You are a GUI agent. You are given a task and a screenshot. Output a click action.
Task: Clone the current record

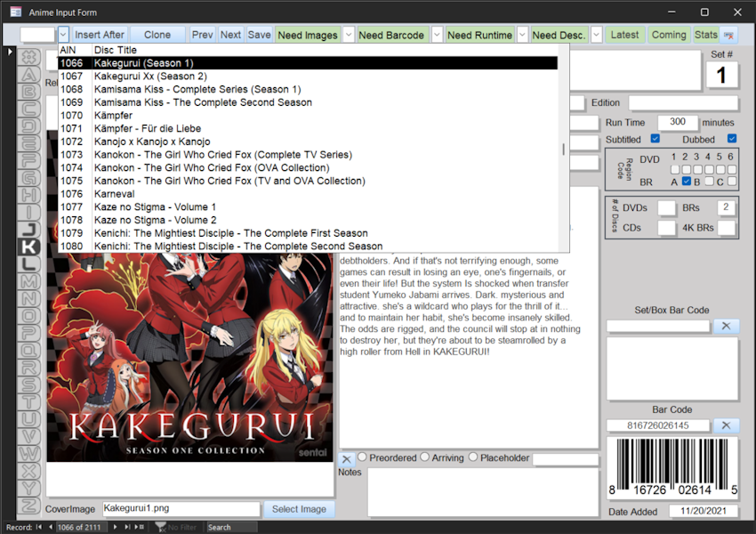point(157,35)
